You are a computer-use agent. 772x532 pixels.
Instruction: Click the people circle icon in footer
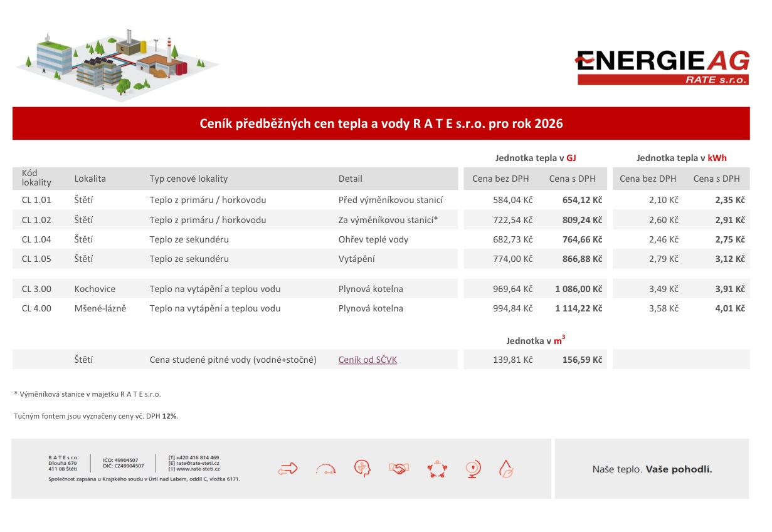(x=436, y=469)
